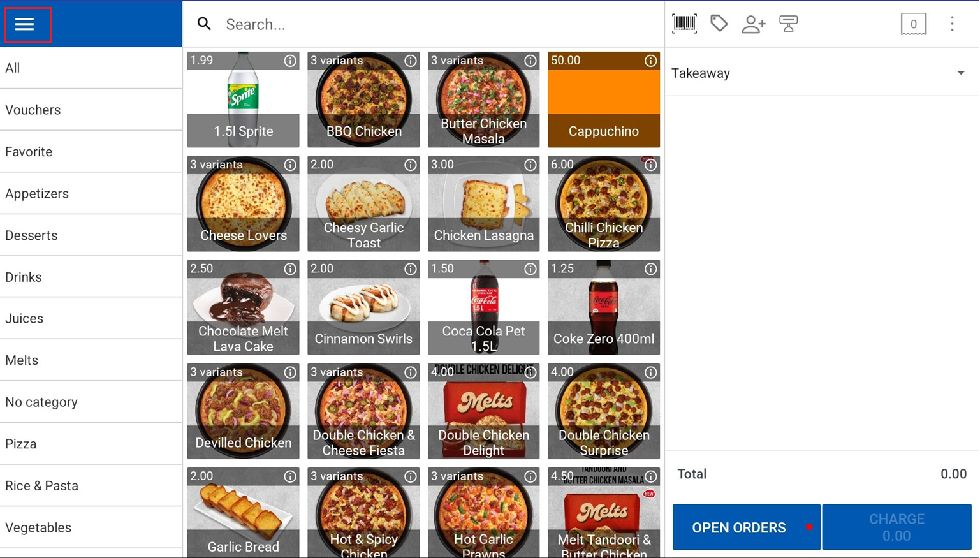Open the three-dot overflow menu
Viewport: 980px width, 558px height.
[x=952, y=24]
